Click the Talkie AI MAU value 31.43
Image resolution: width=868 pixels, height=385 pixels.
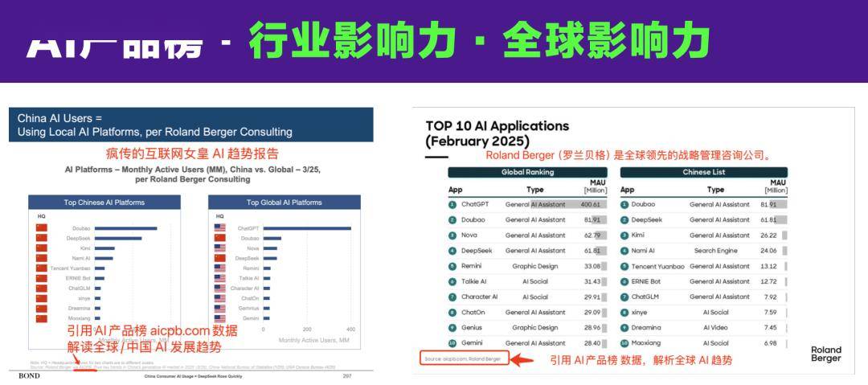tap(592, 281)
